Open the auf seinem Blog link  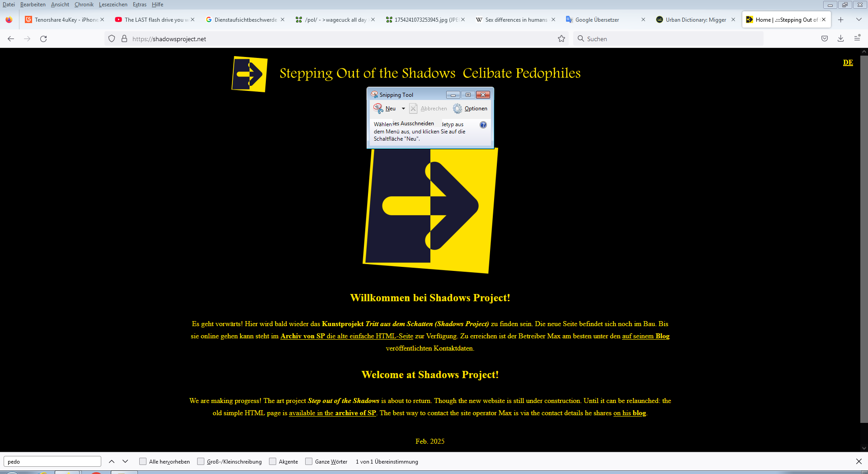(646, 336)
